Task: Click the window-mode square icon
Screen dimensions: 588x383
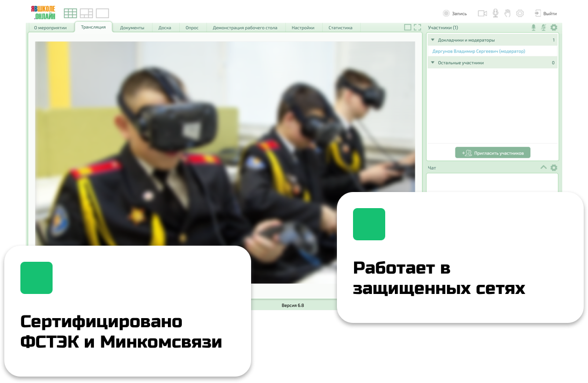Action: 408,27
